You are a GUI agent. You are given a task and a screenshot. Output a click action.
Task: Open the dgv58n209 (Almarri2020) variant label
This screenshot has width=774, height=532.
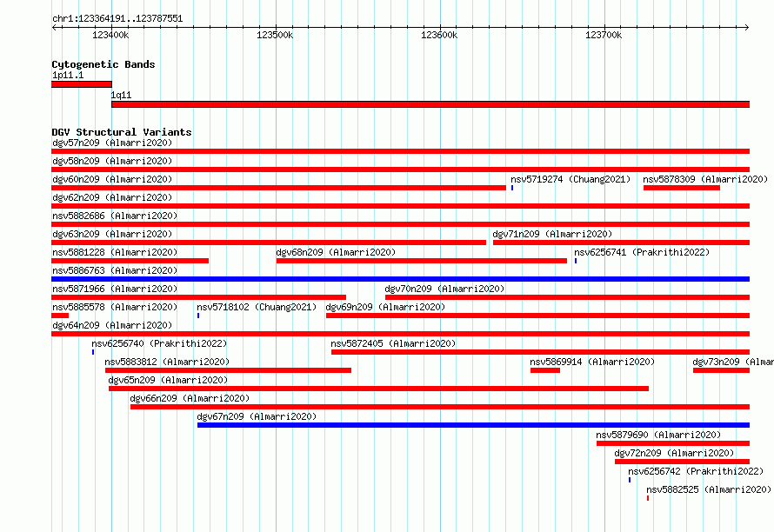coord(112,161)
